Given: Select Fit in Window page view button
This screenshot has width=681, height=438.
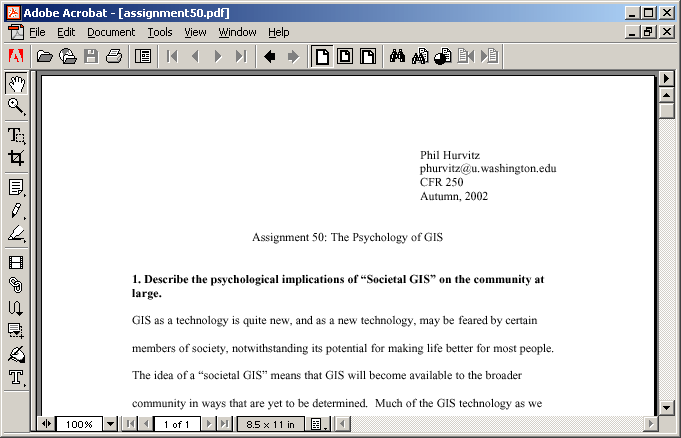Looking at the screenshot, I should [345, 56].
